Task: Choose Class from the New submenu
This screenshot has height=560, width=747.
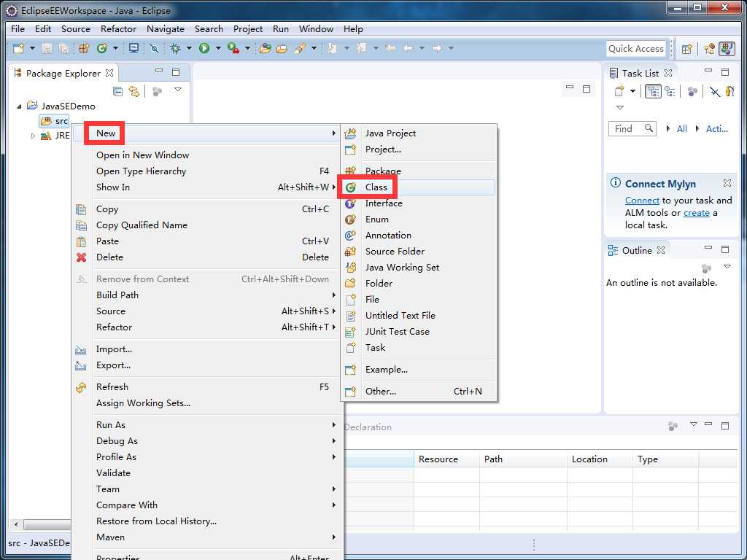Action: point(418,187)
